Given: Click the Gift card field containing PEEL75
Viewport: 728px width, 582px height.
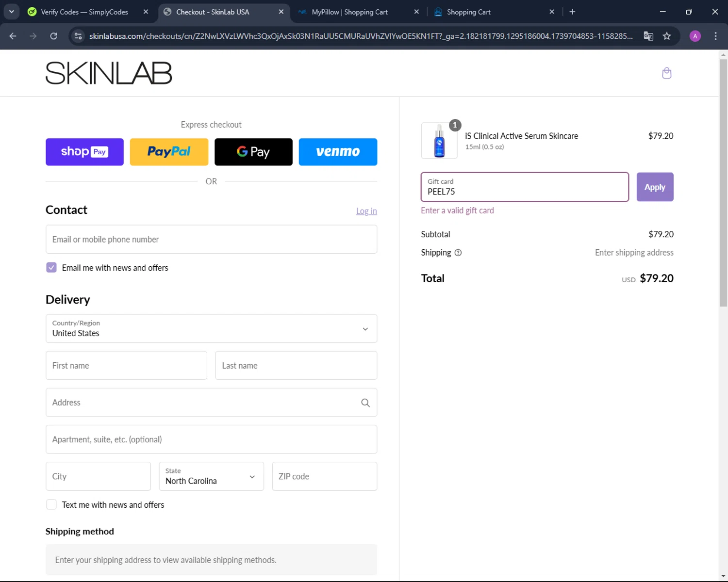Looking at the screenshot, I should (525, 187).
